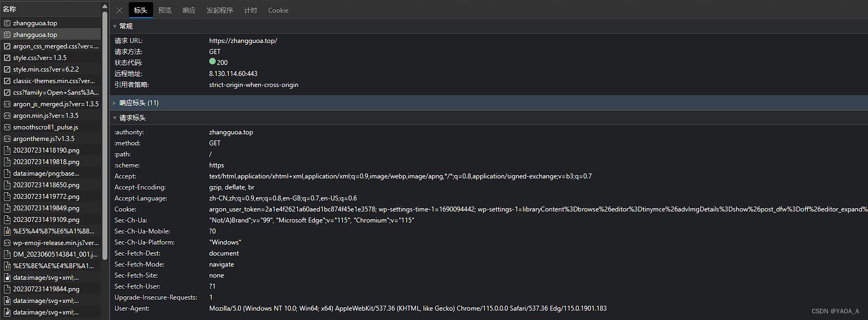Image resolution: width=868 pixels, height=320 pixels.
Task: Close the request details panel
Action: [x=119, y=10]
